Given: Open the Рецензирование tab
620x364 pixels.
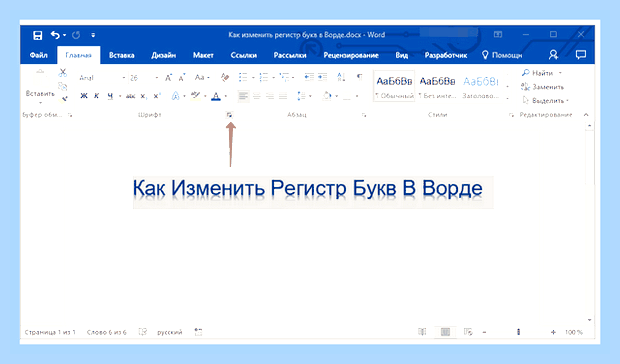Looking at the screenshot, I should click(351, 55).
